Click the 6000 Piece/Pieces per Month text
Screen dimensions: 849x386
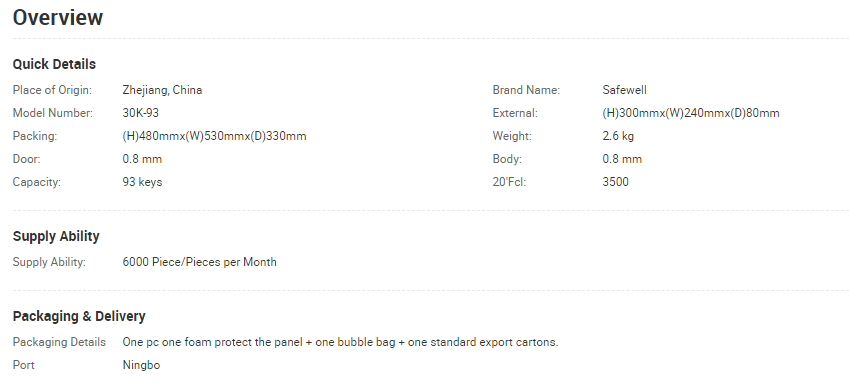(x=199, y=262)
